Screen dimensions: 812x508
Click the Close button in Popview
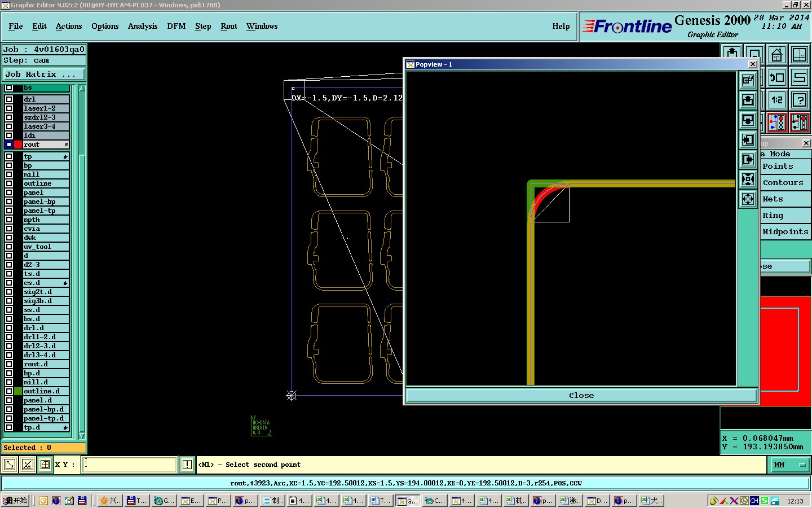[581, 395]
